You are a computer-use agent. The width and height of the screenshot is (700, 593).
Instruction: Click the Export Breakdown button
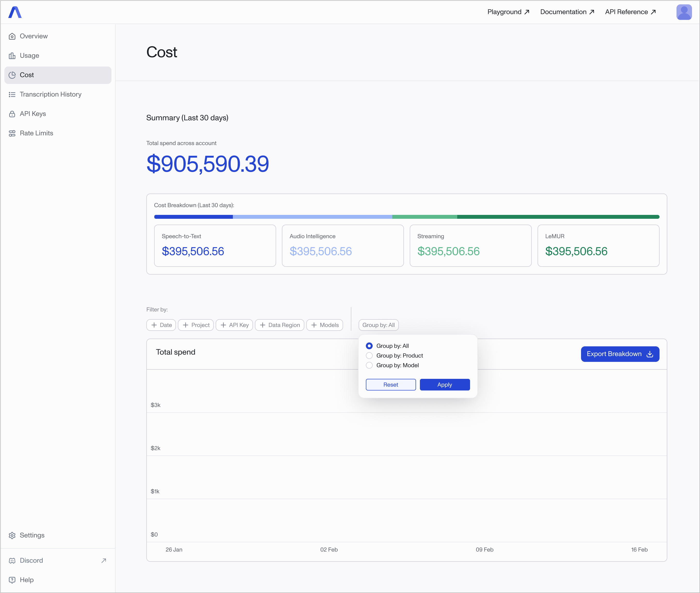pyautogui.click(x=620, y=354)
